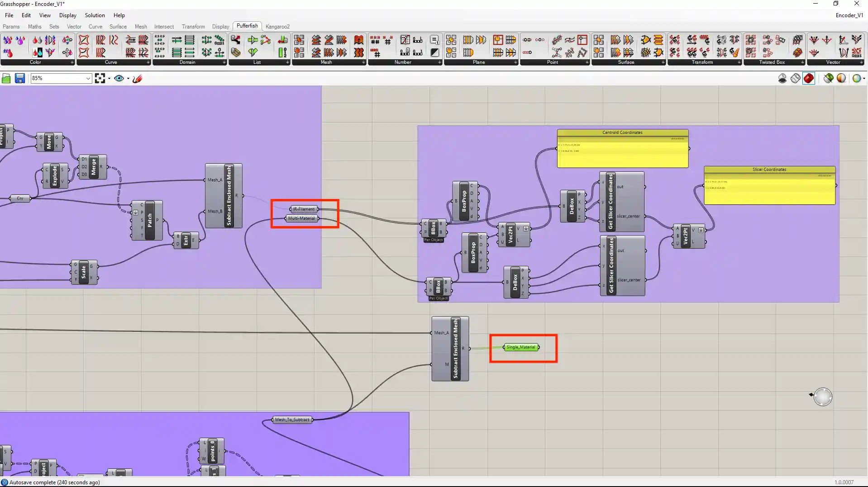Click the Open file folder icon

(6, 79)
